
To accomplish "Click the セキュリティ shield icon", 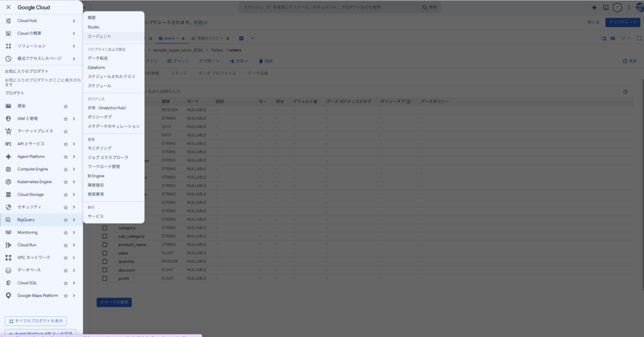I will (x=8, y=207).
